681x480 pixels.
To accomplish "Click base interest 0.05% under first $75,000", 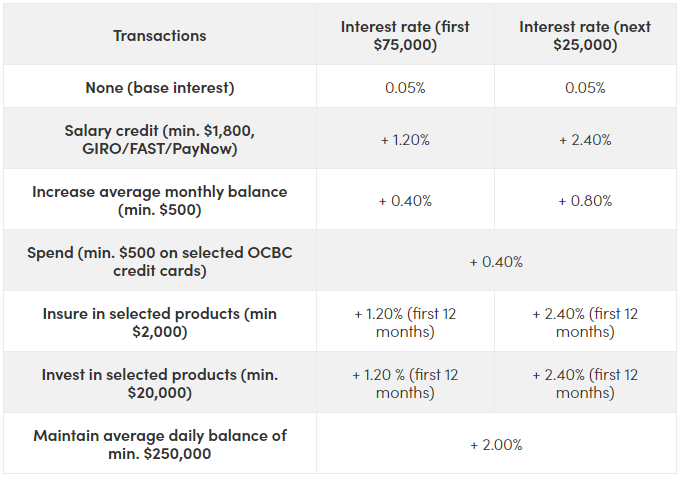I will pyautogui.click(x=405, y=88).
